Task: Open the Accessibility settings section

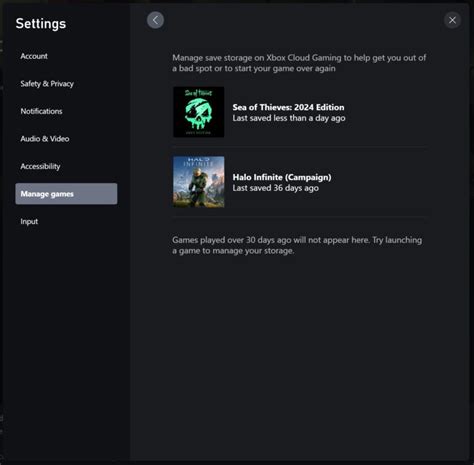Action: (40, 166)
